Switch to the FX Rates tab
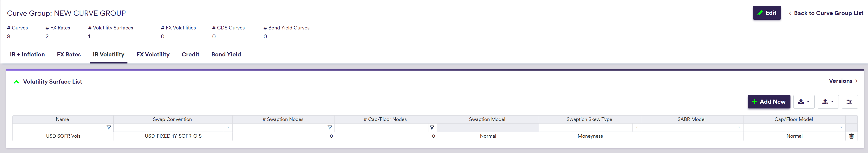Image resolution: width=868 pixels, height=153 pixels. [69, 54]
